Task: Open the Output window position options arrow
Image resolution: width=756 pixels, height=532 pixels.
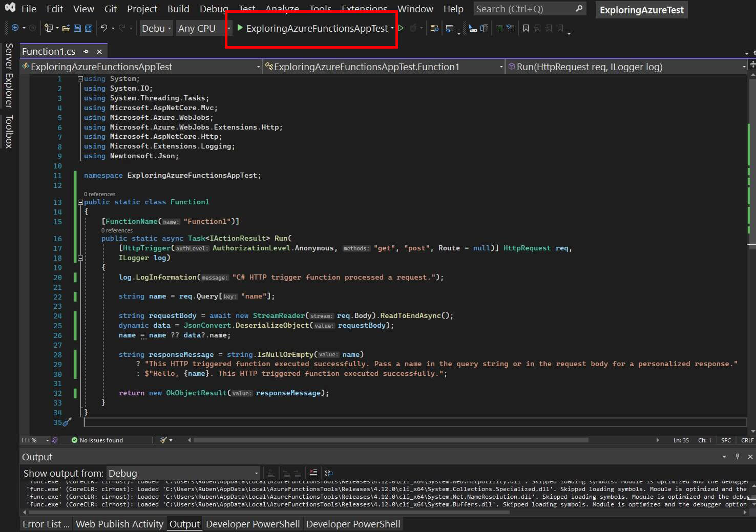Action: pos(724,456)
